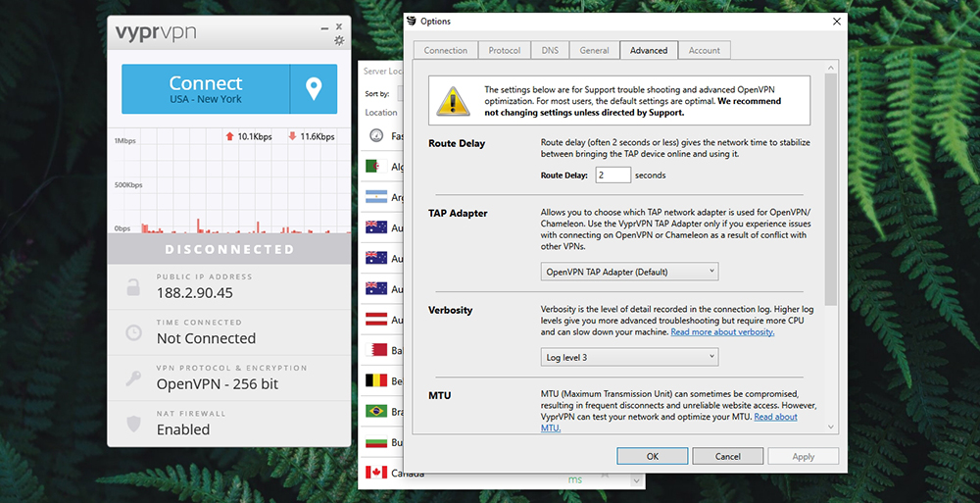Screen dimensions: 980x503
Task: Click the 10.1Kbps upload speed indicator
Action: [x=249, y=136]
